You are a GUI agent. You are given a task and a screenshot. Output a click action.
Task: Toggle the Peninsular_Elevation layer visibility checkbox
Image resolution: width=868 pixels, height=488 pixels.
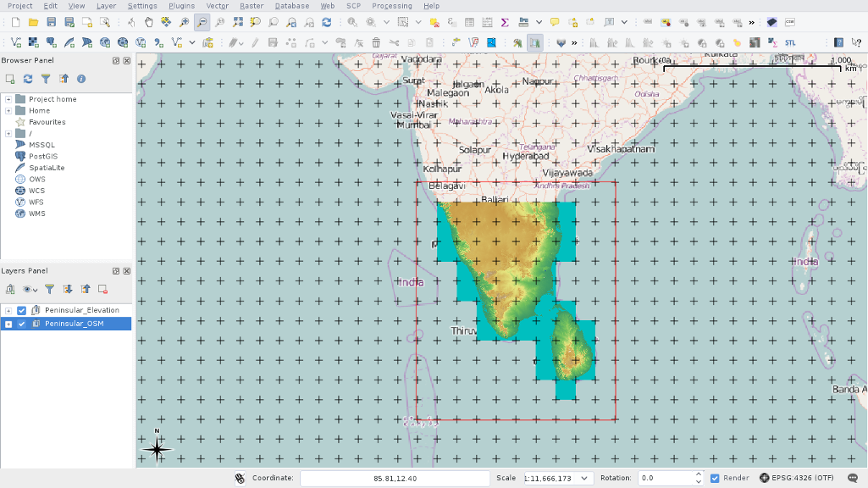click(22, 310)
